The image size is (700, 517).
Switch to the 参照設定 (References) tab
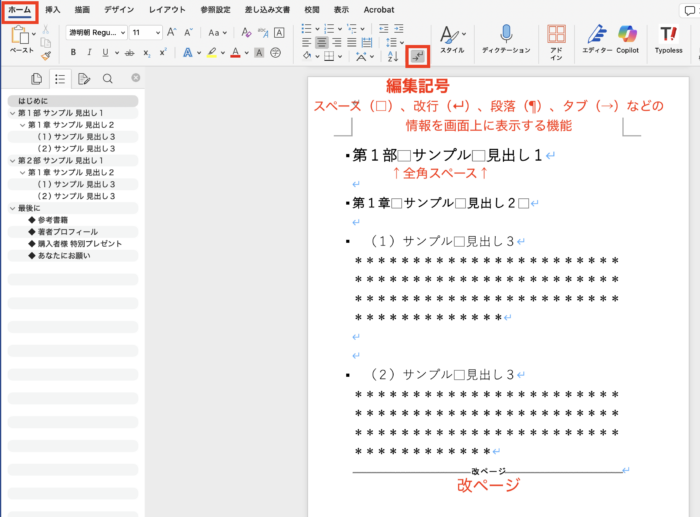click(x=215, y=9)
